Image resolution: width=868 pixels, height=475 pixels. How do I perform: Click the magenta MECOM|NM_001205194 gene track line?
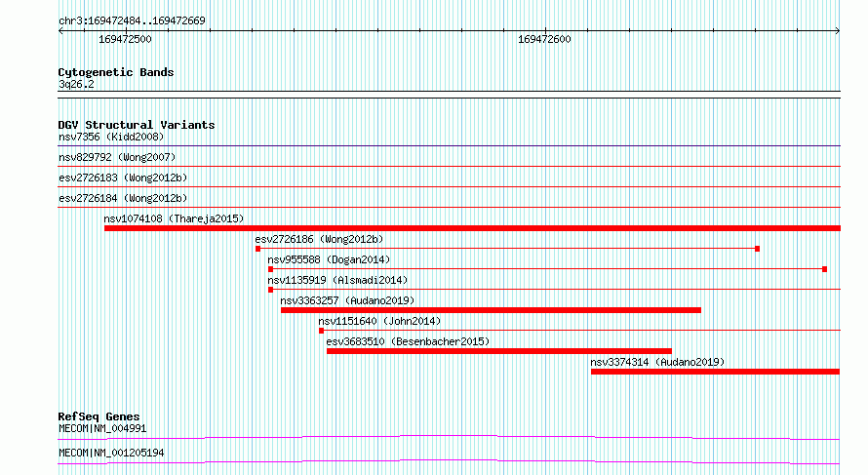449,461
